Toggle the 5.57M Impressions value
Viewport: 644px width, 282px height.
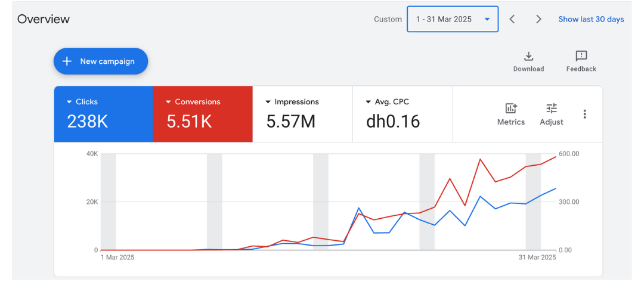pyautogui.click(x=290, y=122)
